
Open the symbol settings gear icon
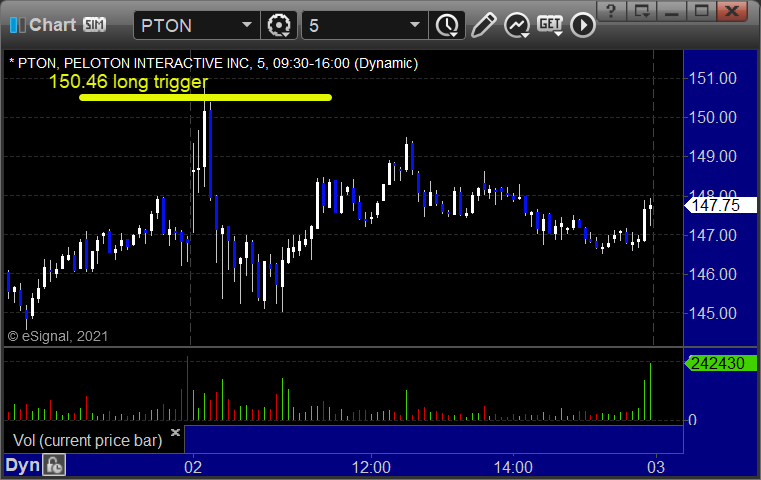279,25
